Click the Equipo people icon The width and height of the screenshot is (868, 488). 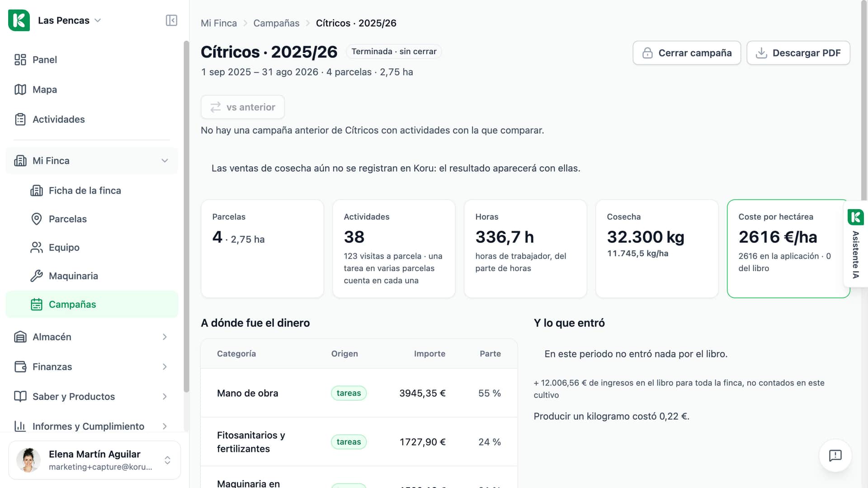pyautogui.click(x=37, y=248)
